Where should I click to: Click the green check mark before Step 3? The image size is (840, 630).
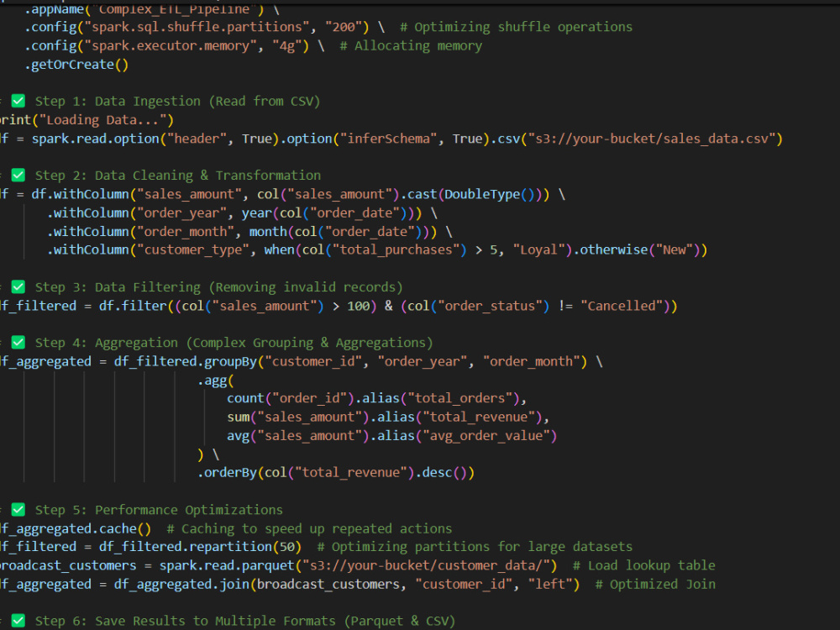coord(18,286)
